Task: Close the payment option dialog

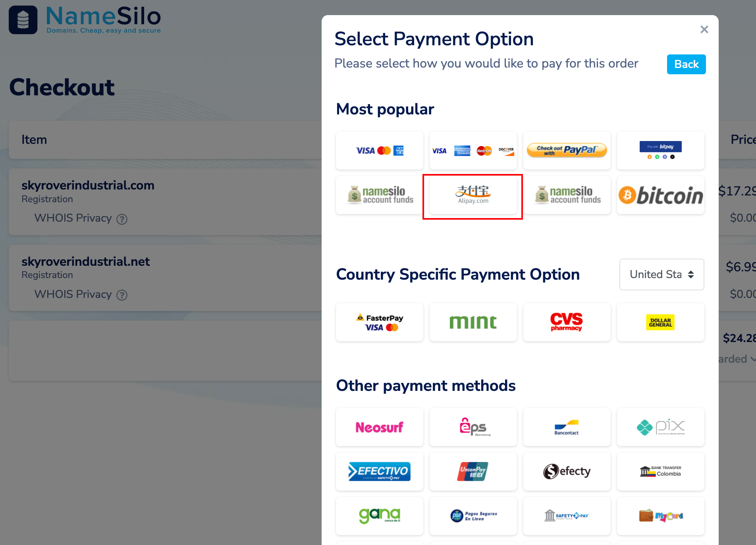Action: pos(704,29)
